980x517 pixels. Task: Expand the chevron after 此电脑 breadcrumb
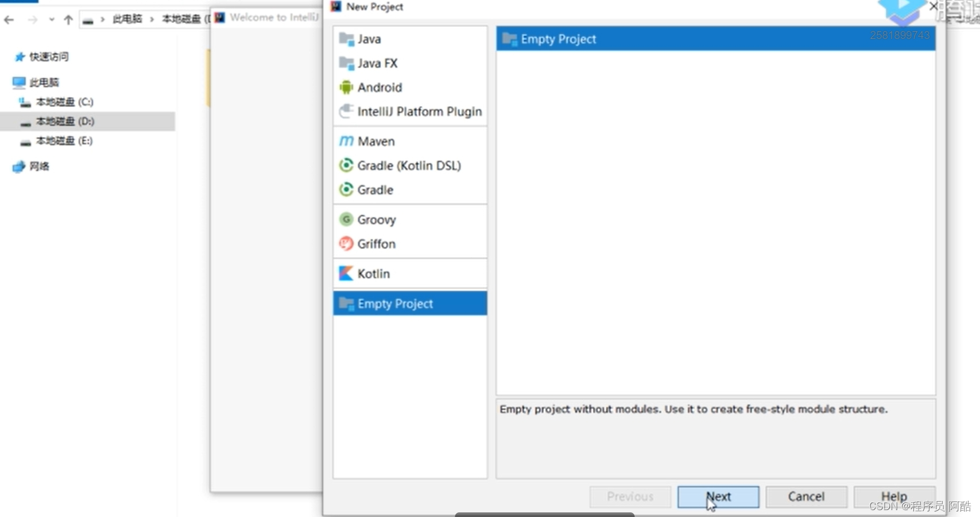152,20
